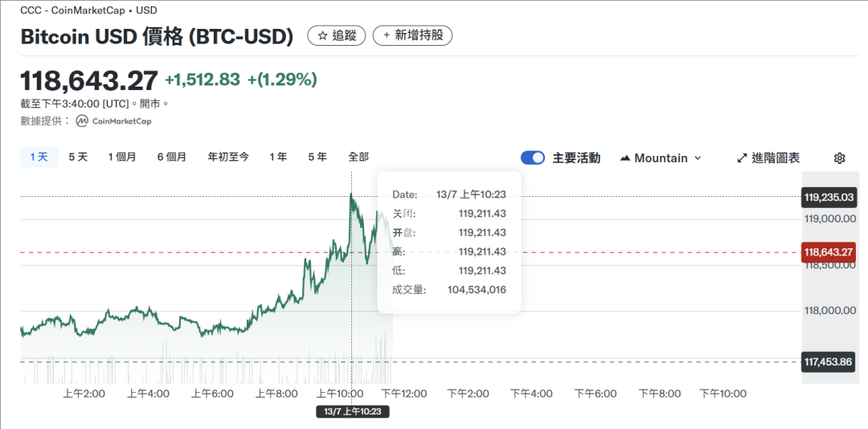Open the 進階圖表 advanced chart link
868x429 pixels.
[x=768, y=158]
